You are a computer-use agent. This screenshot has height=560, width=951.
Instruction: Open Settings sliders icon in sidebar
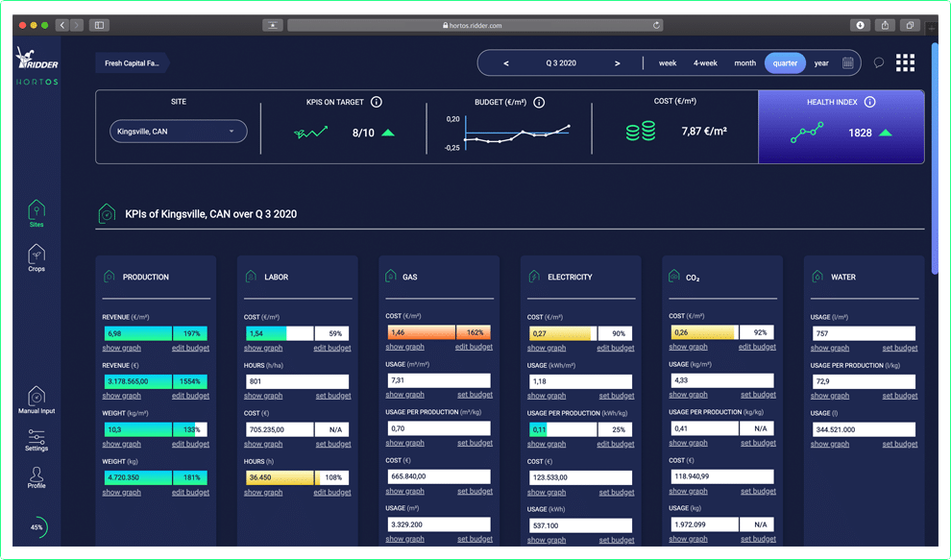[36, 440]
